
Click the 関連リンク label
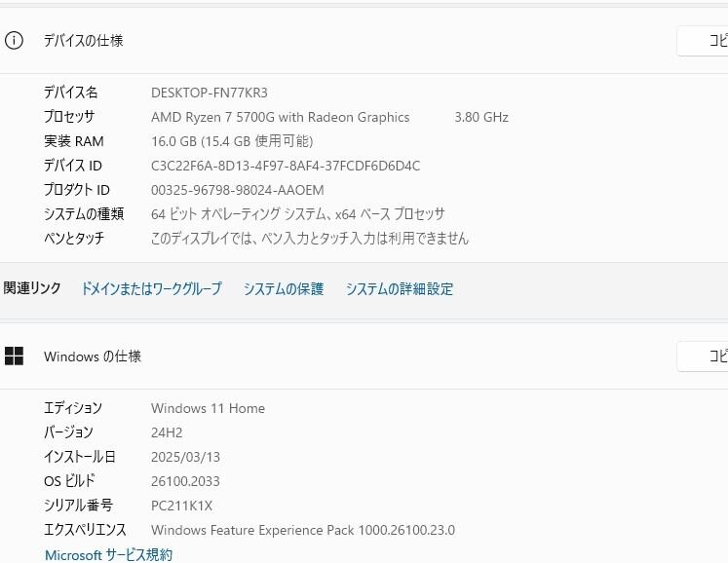pos(32,287)
